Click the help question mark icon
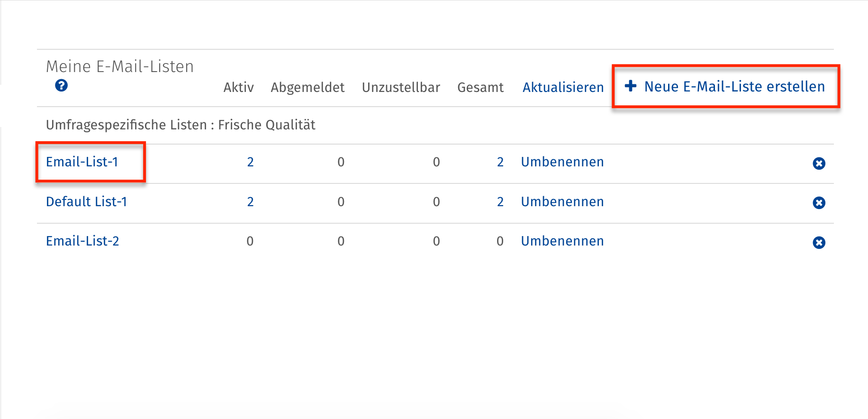This screenshot has width=868, height=419. point(61,85)
